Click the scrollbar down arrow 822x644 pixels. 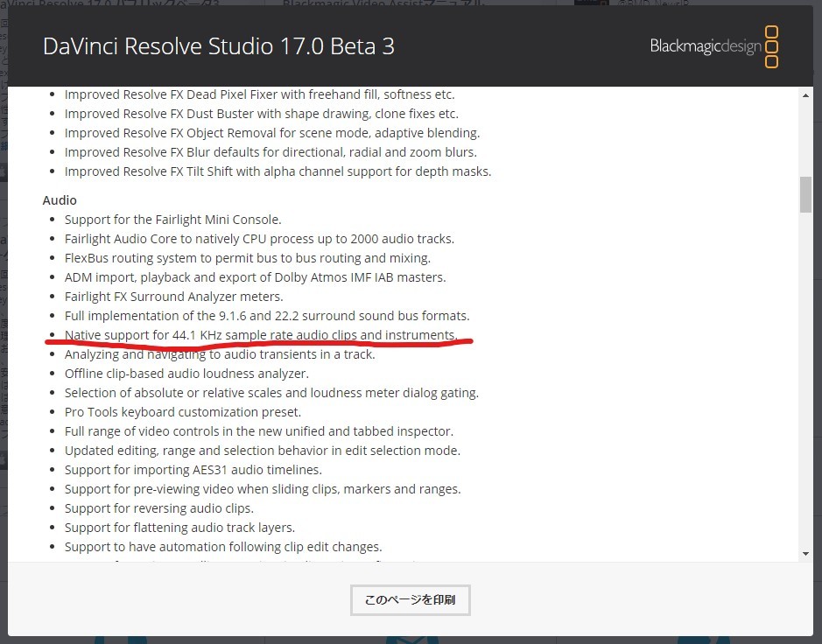click(805, 554)
